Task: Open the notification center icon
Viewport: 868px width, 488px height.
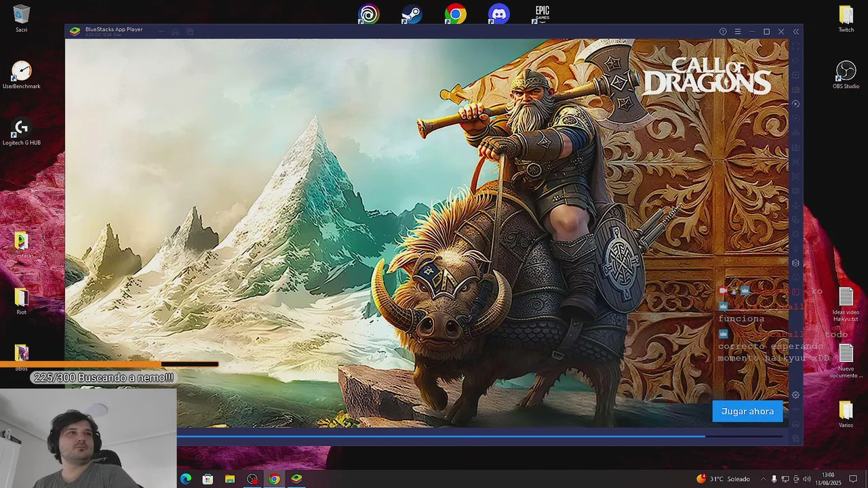Action: pyautogui.click(x=854, y=479)
